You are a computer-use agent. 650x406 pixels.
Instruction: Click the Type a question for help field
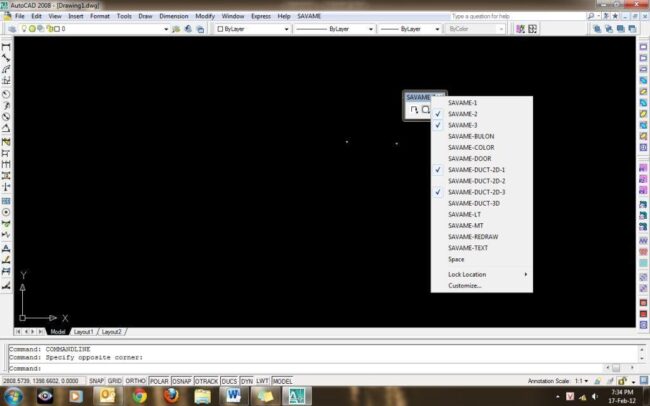(517, 16)
